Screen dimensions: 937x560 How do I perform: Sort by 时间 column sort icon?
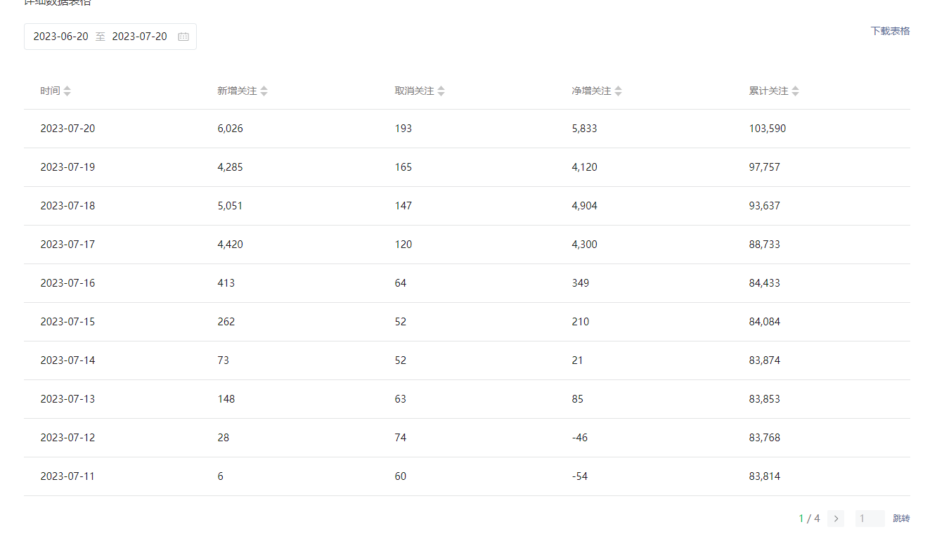(67, 91)
